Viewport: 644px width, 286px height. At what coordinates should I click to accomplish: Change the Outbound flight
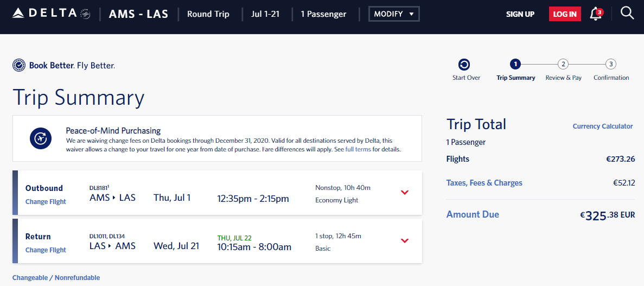point(46,202)
